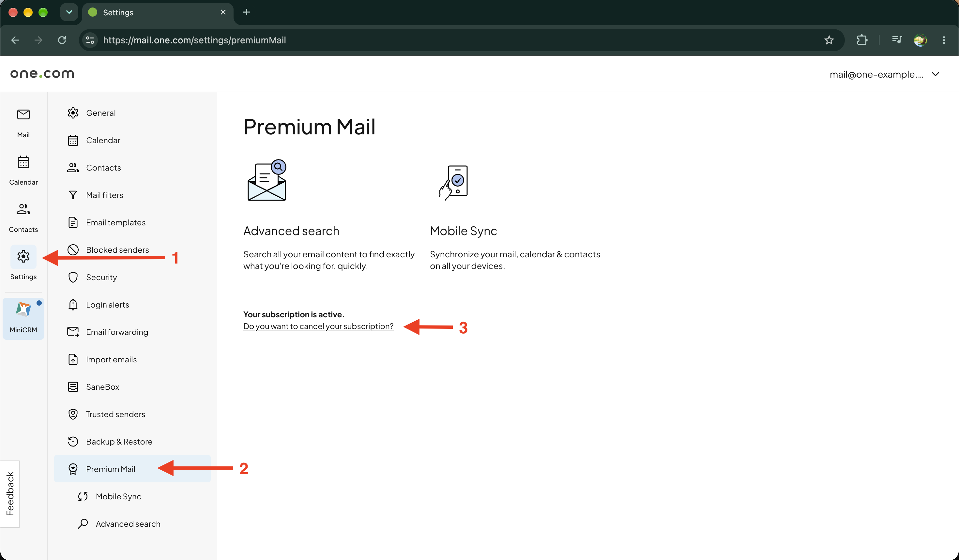Click the Backup & Restore icon
Screen dimensions: 959x560
click(73, 442)
